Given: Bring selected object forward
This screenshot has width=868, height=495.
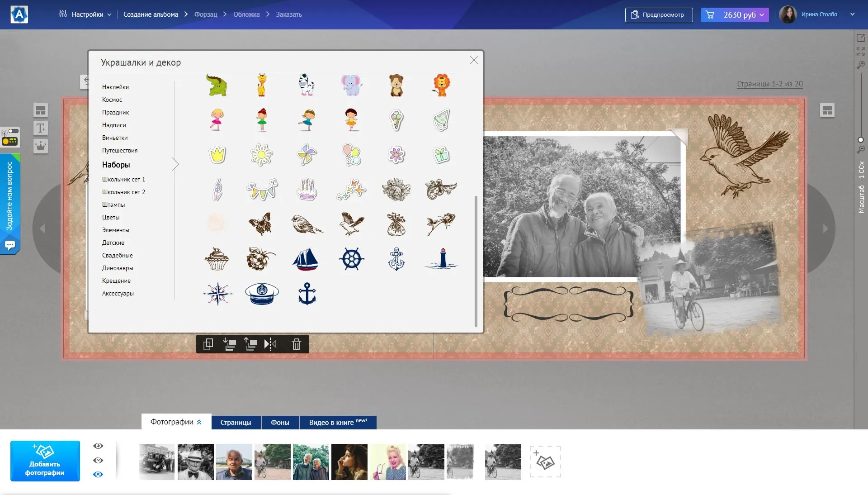Looking at the screenshot, I should (x=250, y=344).
